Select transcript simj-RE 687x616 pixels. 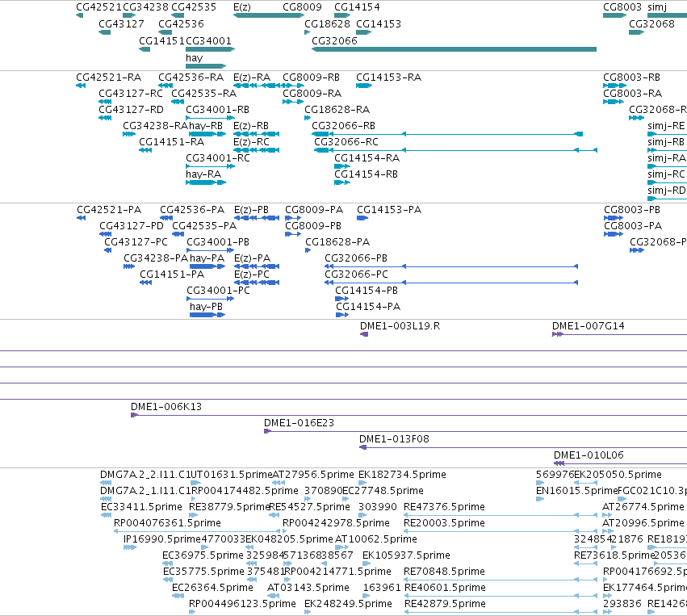point(668,134)
